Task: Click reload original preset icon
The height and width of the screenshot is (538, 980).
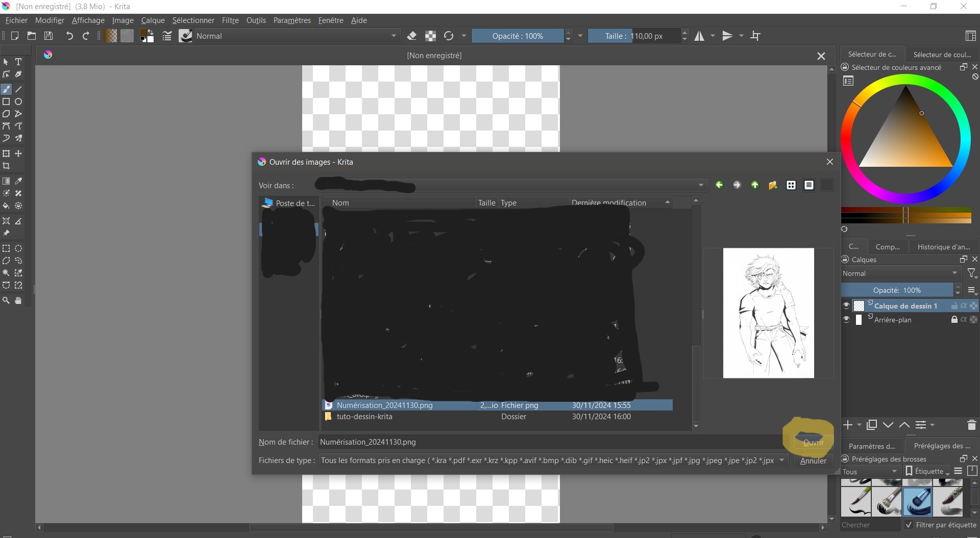Action: click(449, 36)
